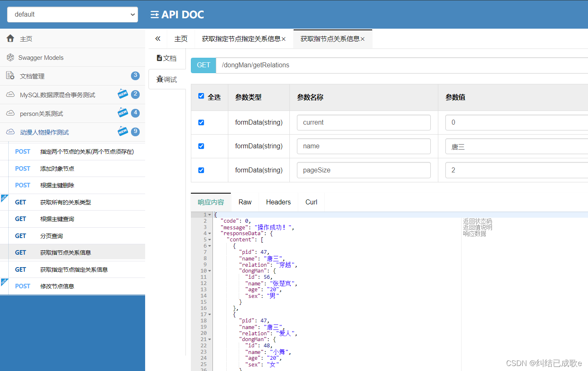Click the pageSize parameter name field
Screen dimensions: 588x371
click(363, 170)
